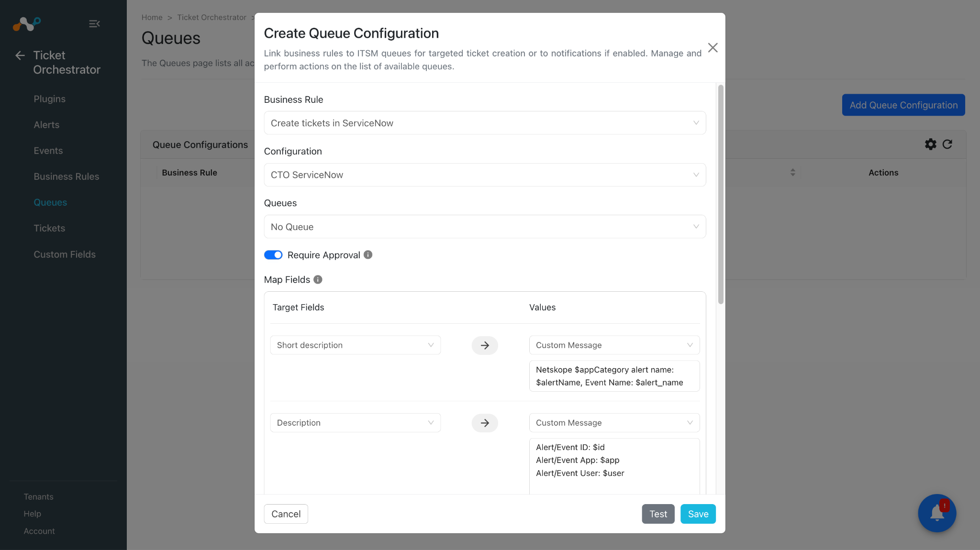Save the queue configuration
Screen dimensions: 980x550
pos(698,514)
